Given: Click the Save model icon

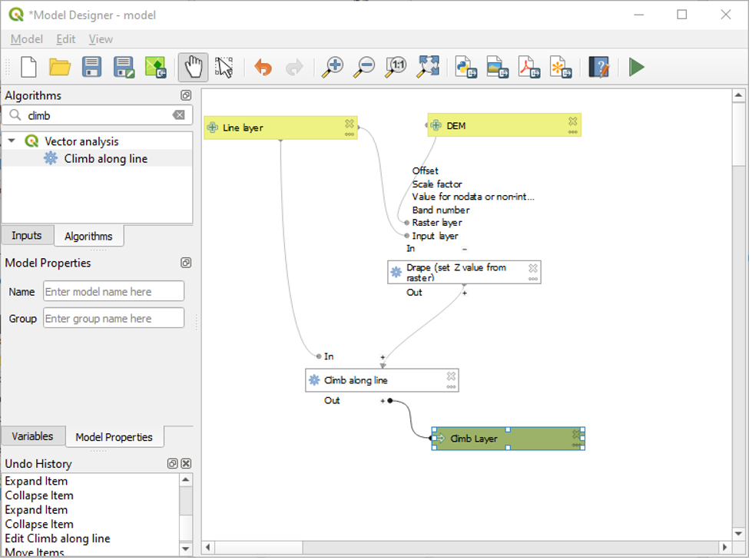Looking at the screenshot, I should pyautogui.click(x=92, y=68).
